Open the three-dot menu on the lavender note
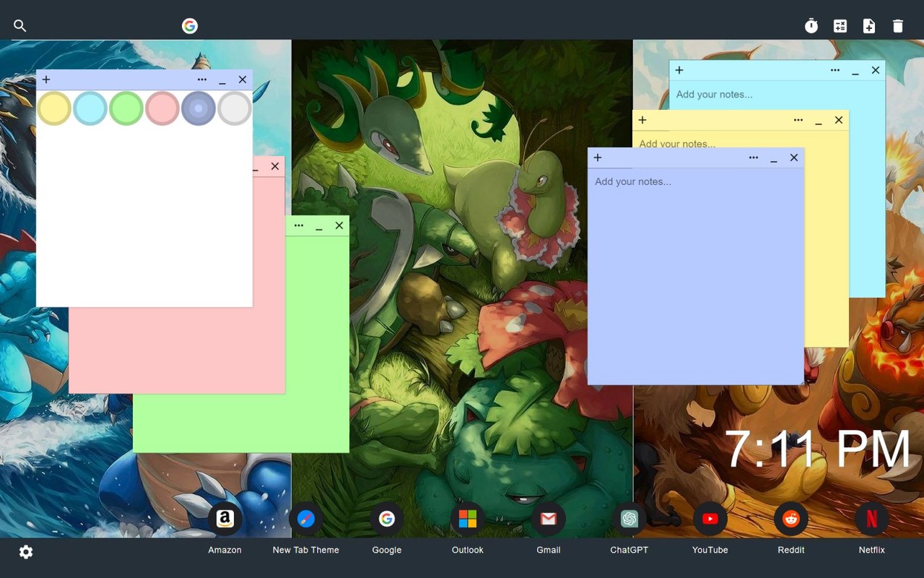The image size is (924, 578). coord(754,158)
